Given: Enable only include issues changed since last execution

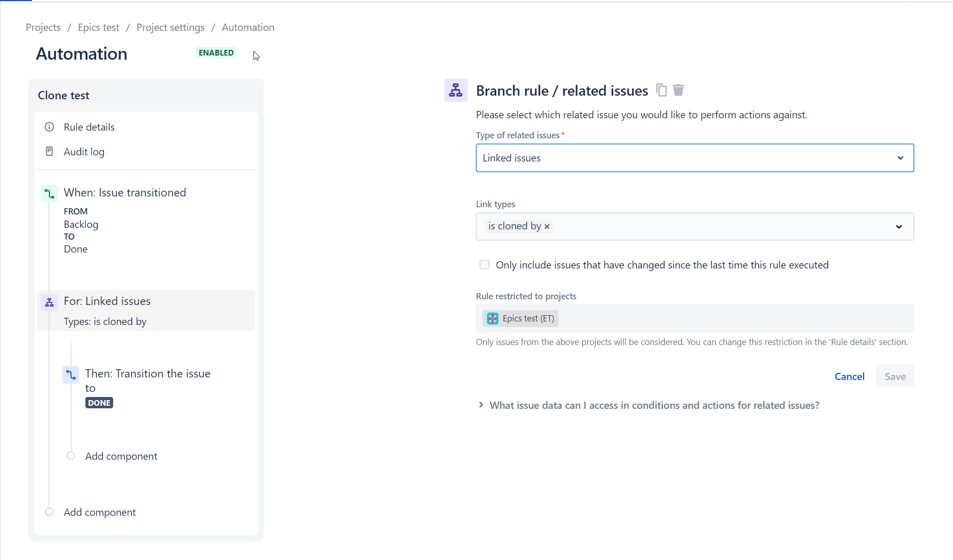Looking at the screenshot, I should point(484,264).
